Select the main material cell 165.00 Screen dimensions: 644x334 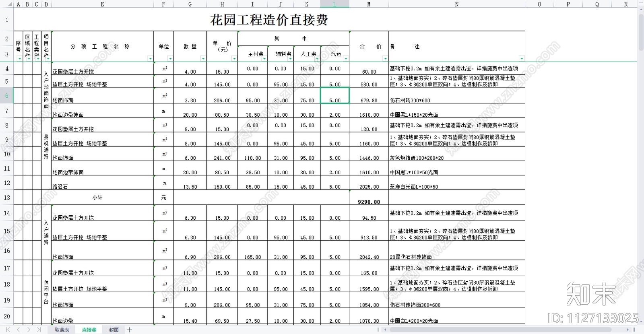coord(252,250)
